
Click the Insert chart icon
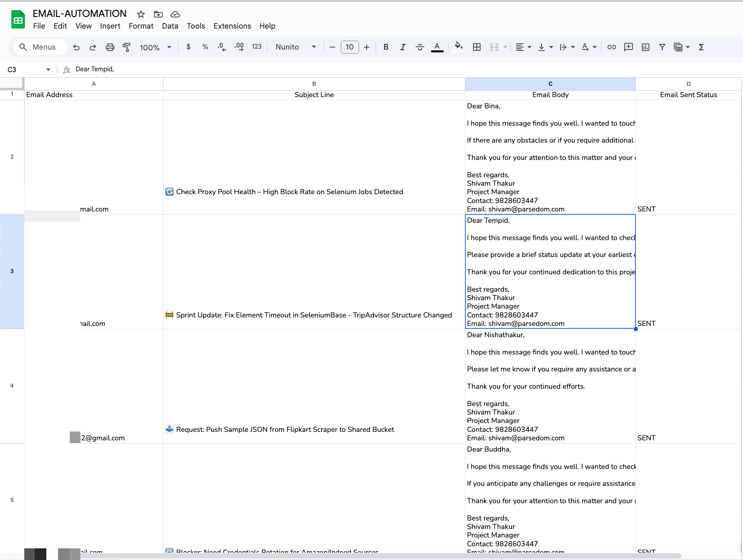coord(645,47)
